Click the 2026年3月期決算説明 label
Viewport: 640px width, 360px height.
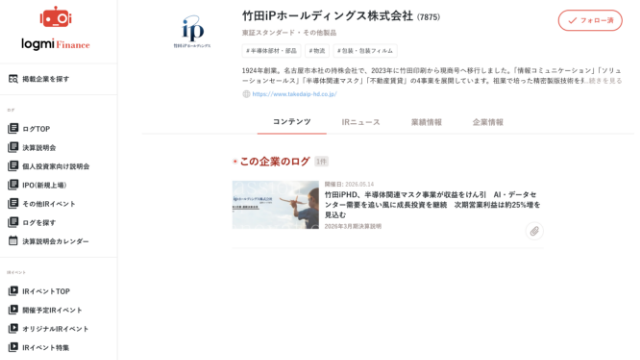(x=353, y=226)
